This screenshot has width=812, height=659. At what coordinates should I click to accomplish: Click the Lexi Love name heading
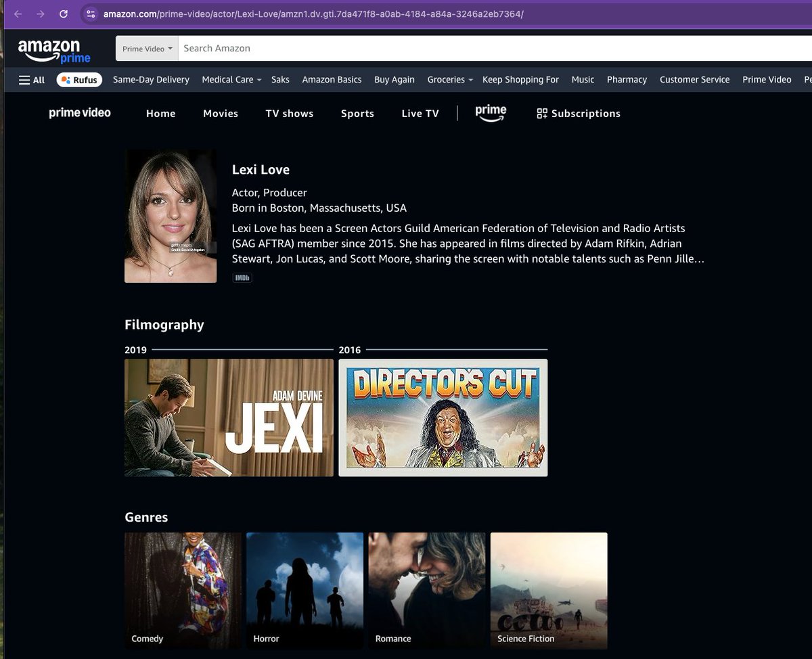[x=261, y=170]
